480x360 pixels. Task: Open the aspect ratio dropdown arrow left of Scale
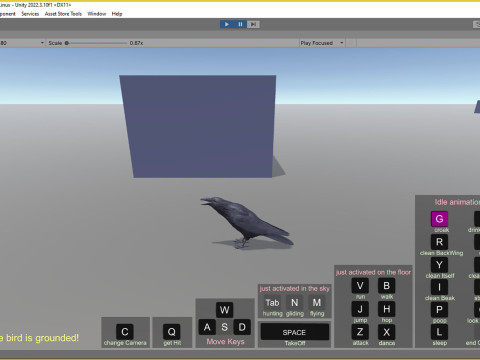[42, 43]
